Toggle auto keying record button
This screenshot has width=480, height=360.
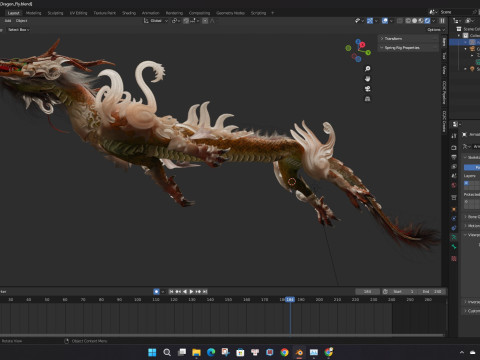(156, 292)
